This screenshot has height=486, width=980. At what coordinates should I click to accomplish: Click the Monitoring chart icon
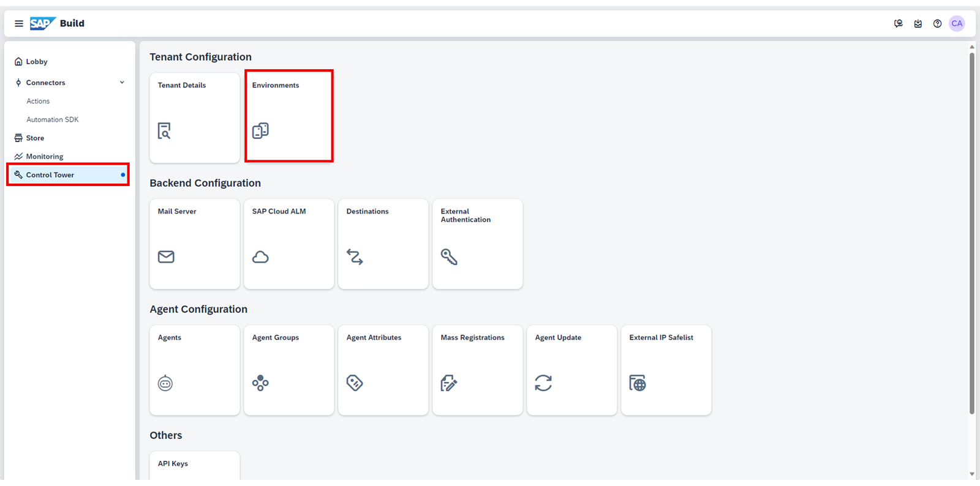point(18,156)
